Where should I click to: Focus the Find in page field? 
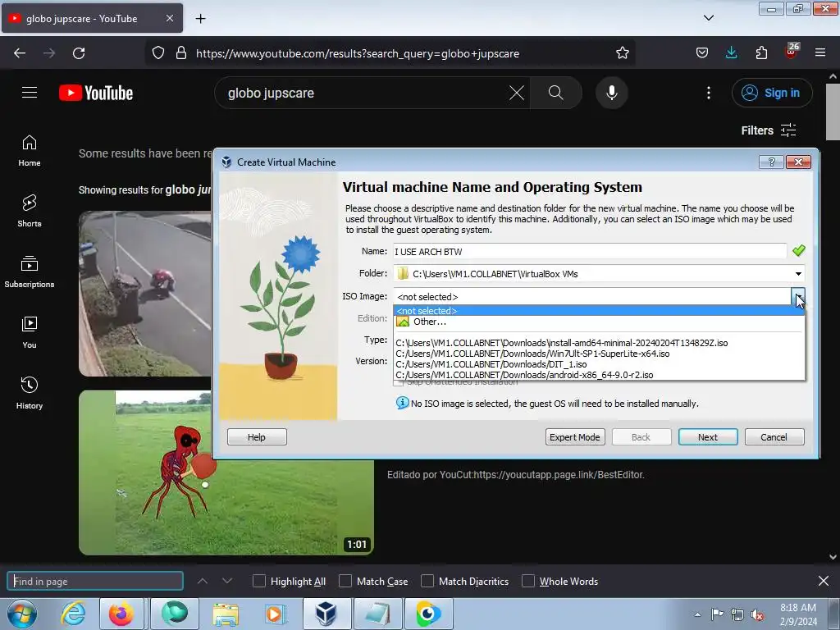click(x=95, y=582)
